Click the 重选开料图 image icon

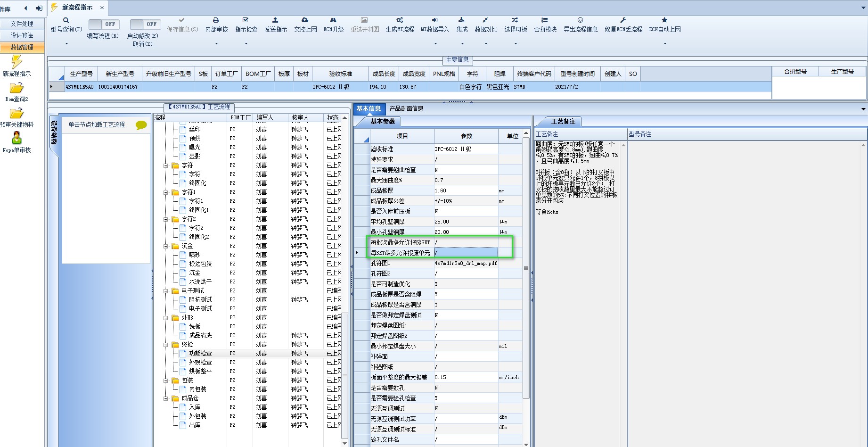(364, 20)
